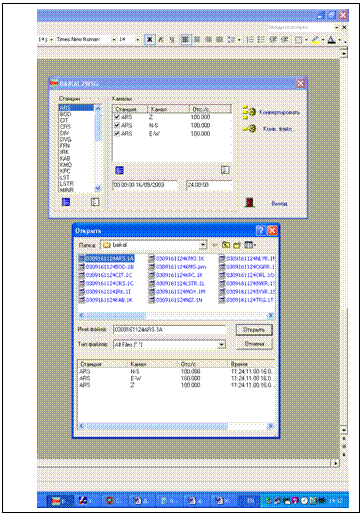This screenshot has height=516, width=362.
Task: Click deselect-all icon under channels table
Action: [225, 170]
